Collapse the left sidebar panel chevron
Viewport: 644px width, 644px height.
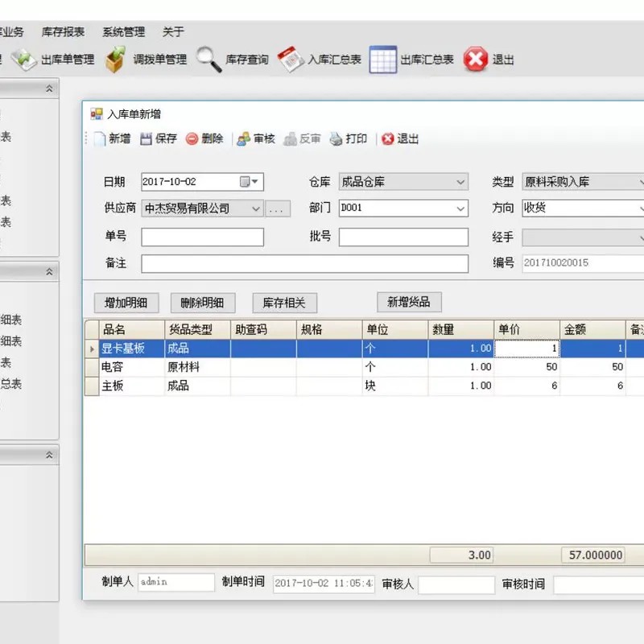51,89
